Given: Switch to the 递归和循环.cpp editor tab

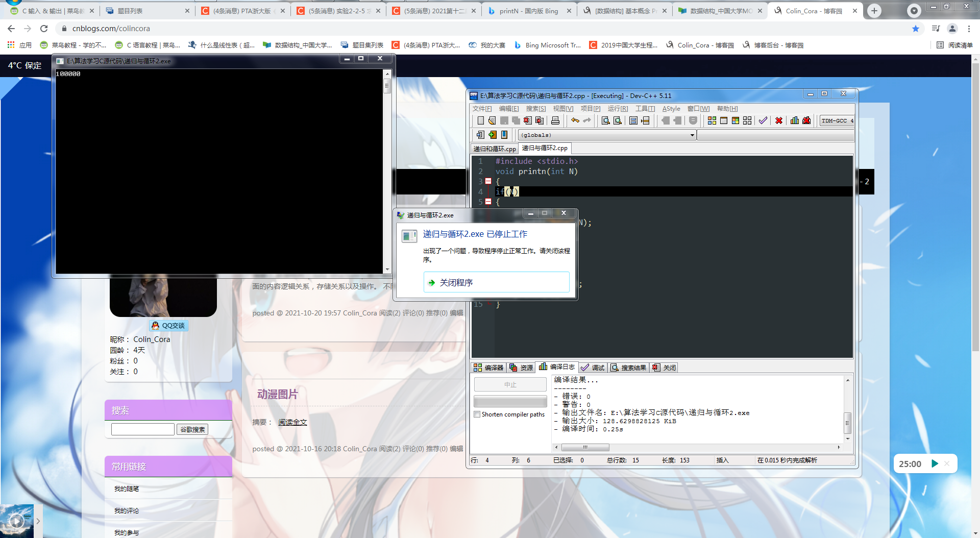Looking at the screenshot, I should point(495,149).
